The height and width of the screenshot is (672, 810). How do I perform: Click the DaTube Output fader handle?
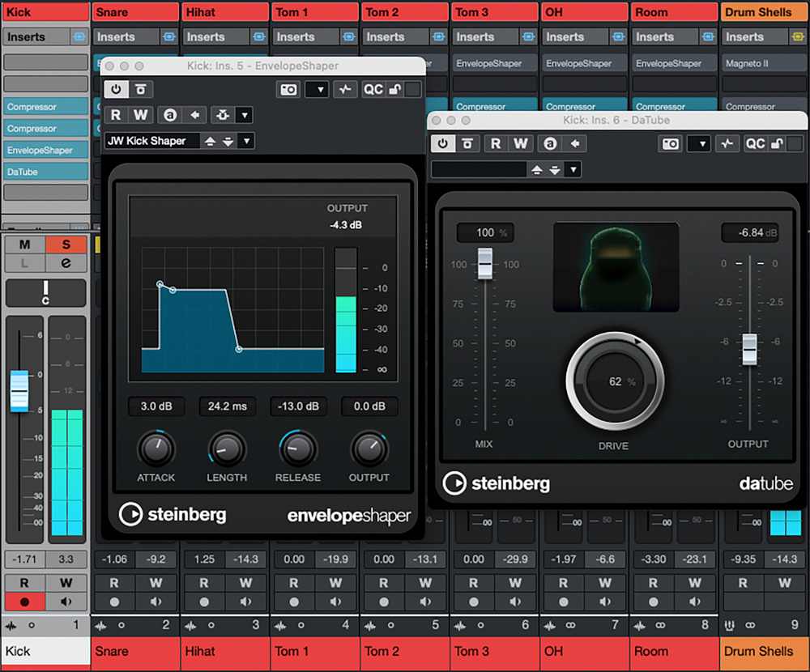(749, 349)
